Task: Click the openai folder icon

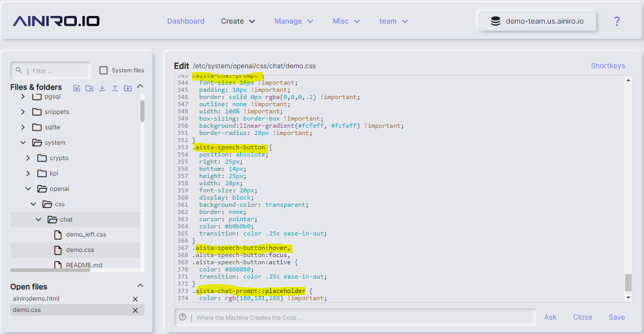Action: pos(42,188)
